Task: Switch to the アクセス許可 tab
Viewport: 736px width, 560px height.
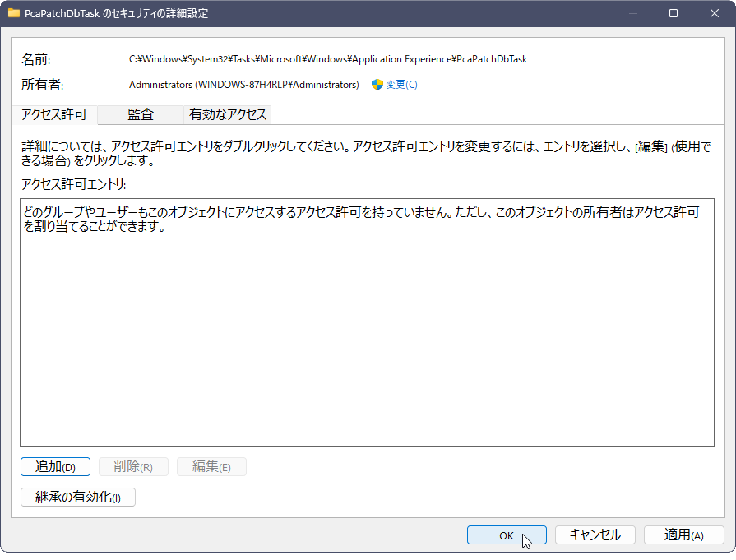Action: [x=54, y=114]
